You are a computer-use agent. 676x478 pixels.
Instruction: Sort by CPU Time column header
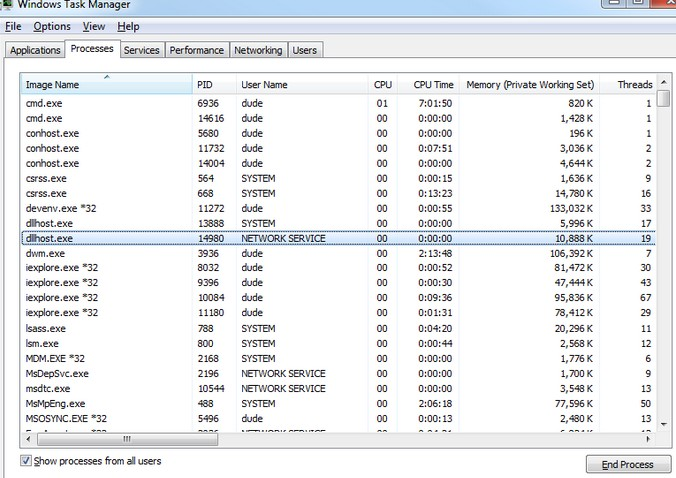(428, 84)
